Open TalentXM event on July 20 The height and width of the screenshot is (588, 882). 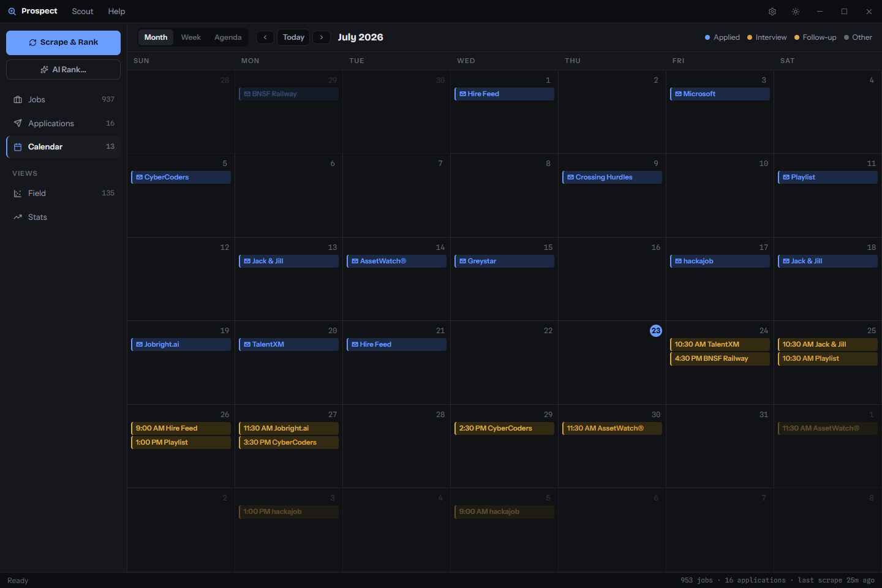pyautogui.click(x=288, y=345)
